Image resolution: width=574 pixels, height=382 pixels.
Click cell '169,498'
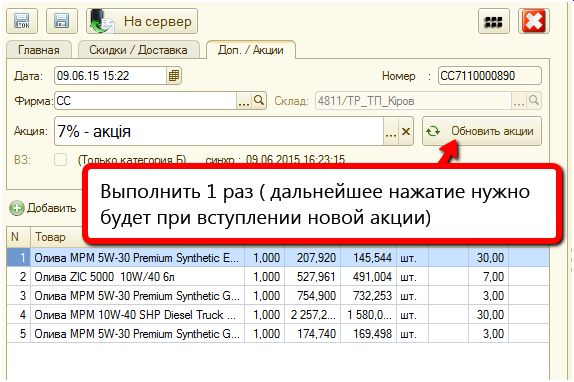tap(369, 334)
